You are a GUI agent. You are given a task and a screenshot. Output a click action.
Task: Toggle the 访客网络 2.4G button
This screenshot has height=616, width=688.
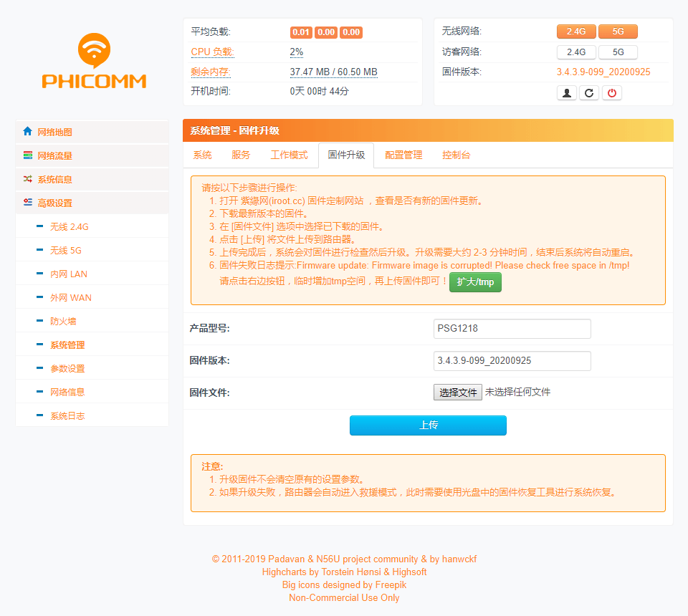tap(576, 52)
